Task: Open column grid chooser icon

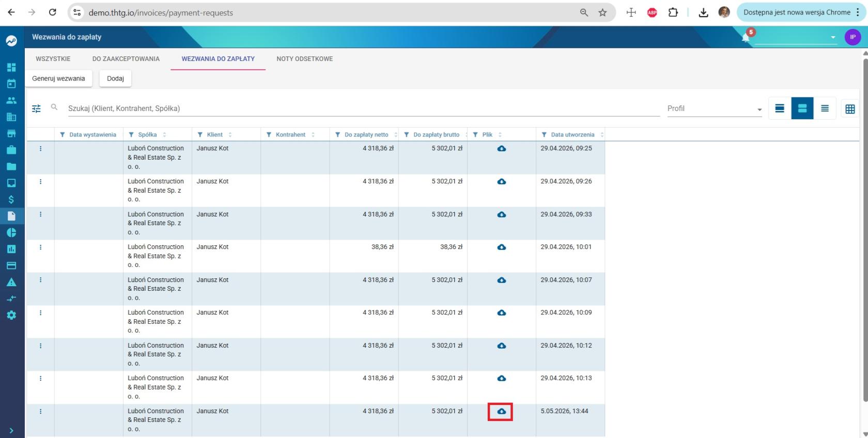Action: (x=850, y=108)
